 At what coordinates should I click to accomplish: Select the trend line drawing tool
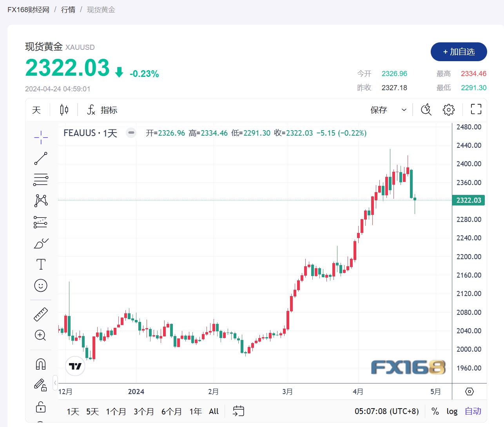coord(41,158)
